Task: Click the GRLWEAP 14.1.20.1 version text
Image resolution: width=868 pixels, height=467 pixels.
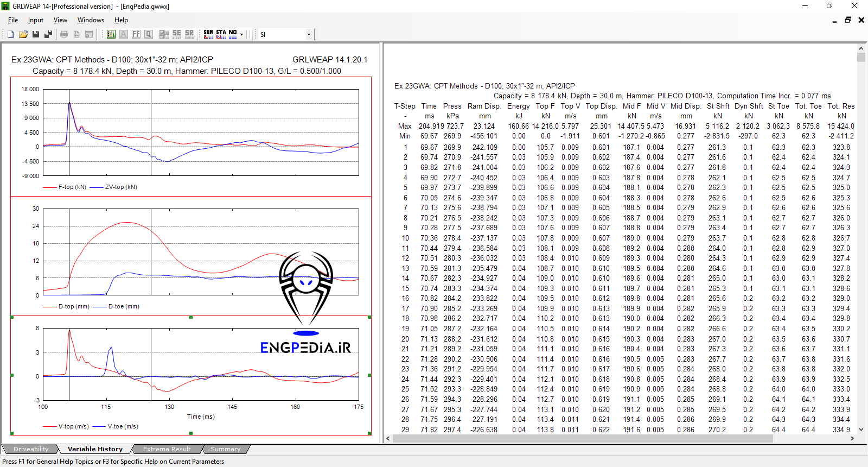Action: point(330,60)
